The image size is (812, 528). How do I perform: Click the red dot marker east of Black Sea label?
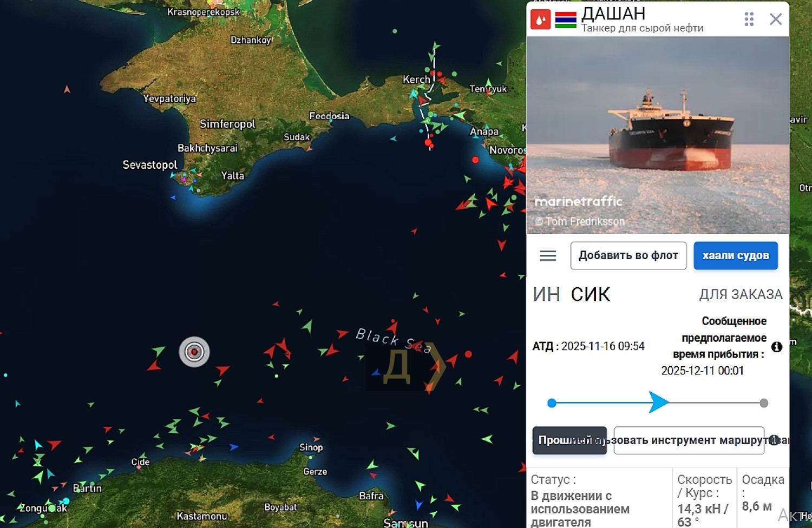tap(468, 354)
